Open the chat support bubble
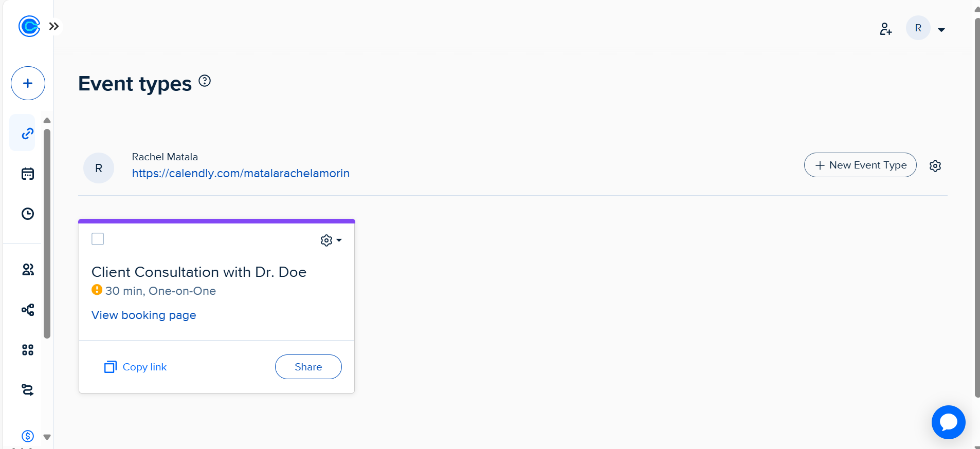 click(x=948, y=422)
